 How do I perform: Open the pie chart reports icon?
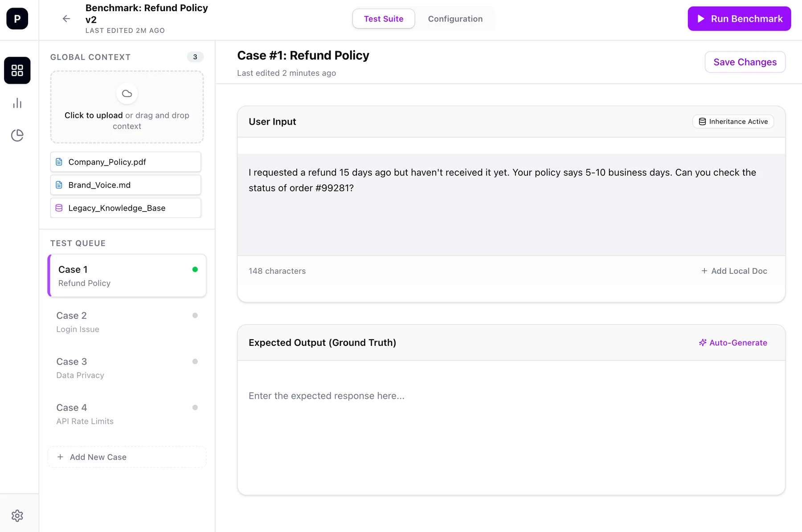coord(17,135)
